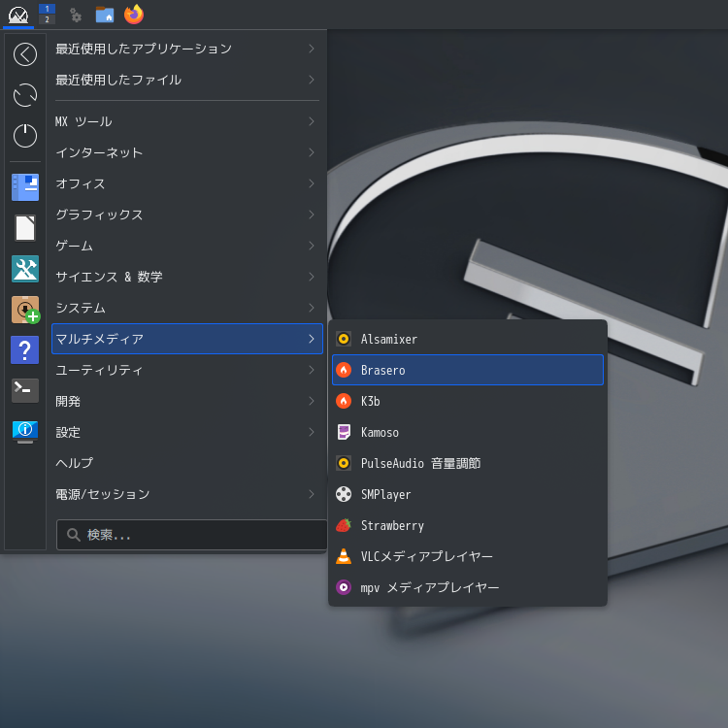This screenshot has height=728, width=728.
Task: Click the blue question mark help icon
Action: click(x=25, y=349)
